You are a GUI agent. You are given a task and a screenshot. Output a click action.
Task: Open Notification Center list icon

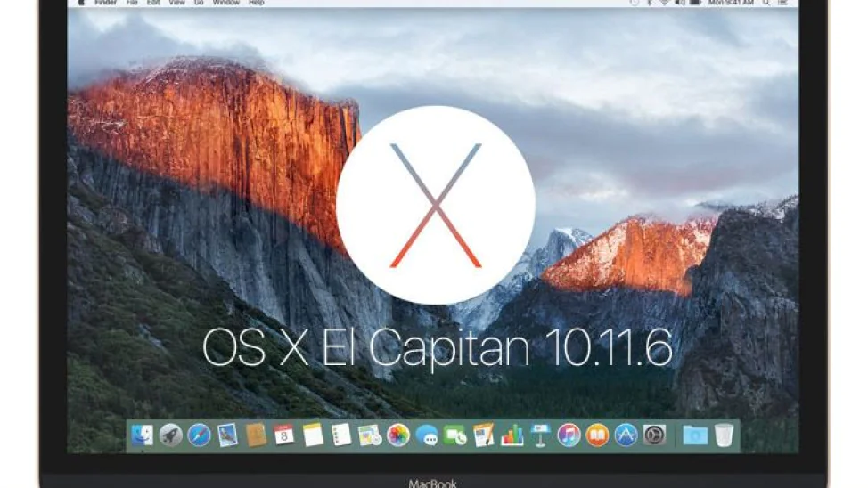tap(782, 2)
